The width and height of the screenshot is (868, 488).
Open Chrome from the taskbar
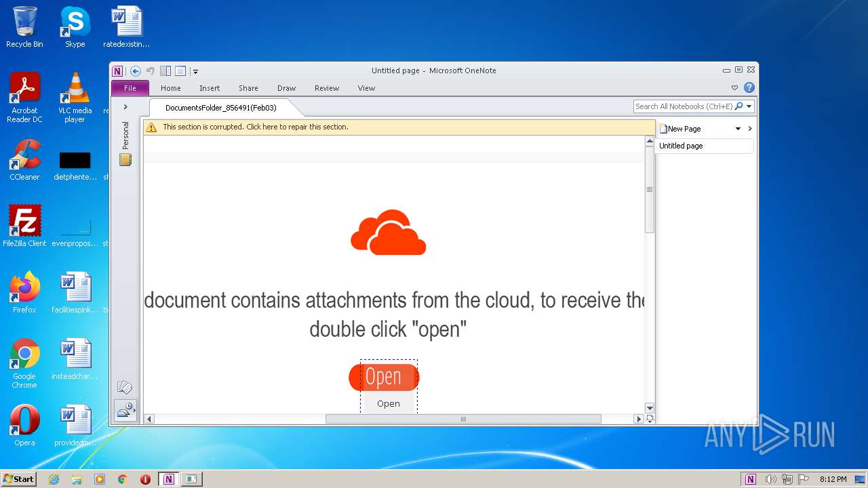[123, 479]
